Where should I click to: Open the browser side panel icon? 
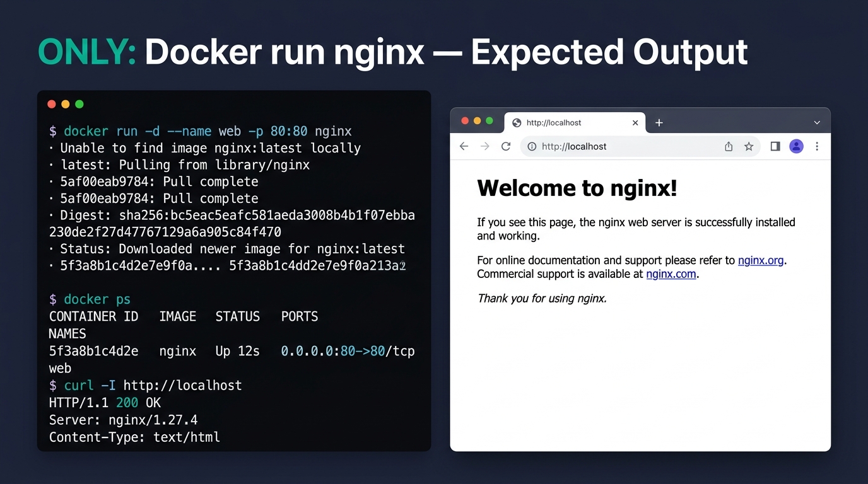[x=775, y=146]
